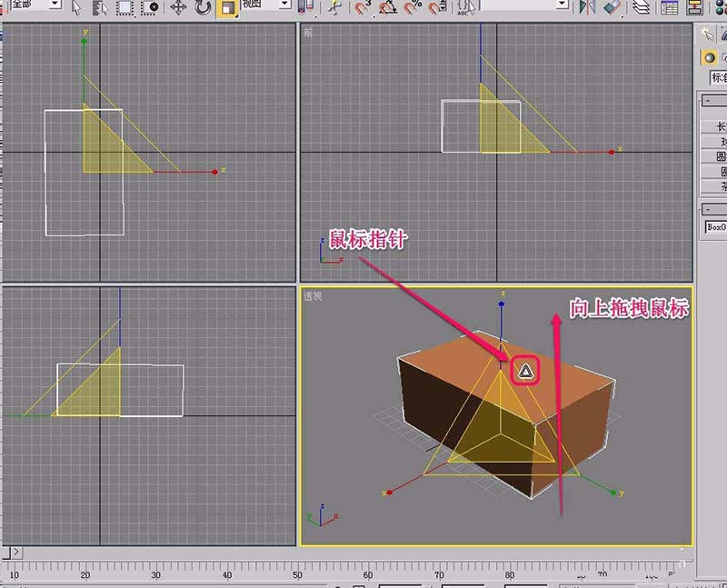
Task: Open the named selection sets dropdown
Action: click(x=525, y=5)
